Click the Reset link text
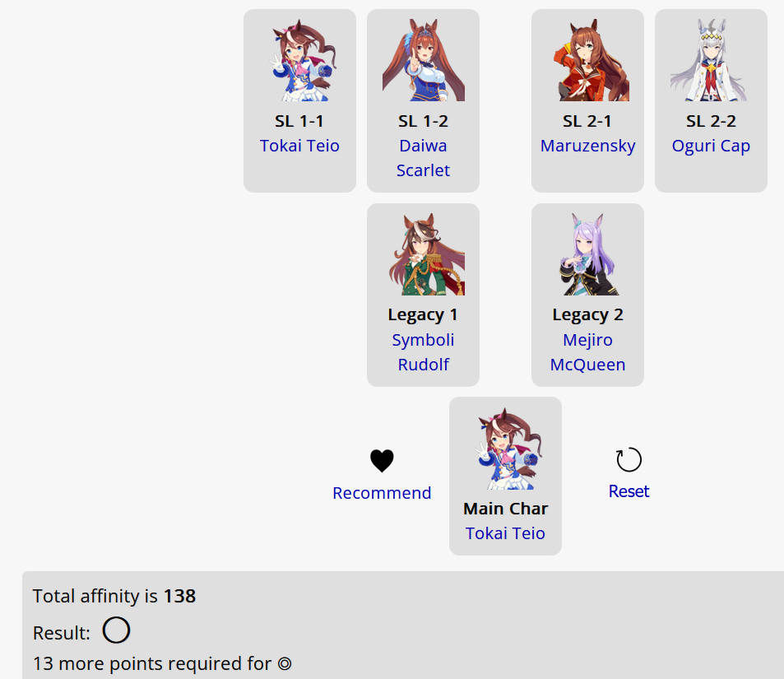Screen dimensions: 784x679 (x=629, y=491)
